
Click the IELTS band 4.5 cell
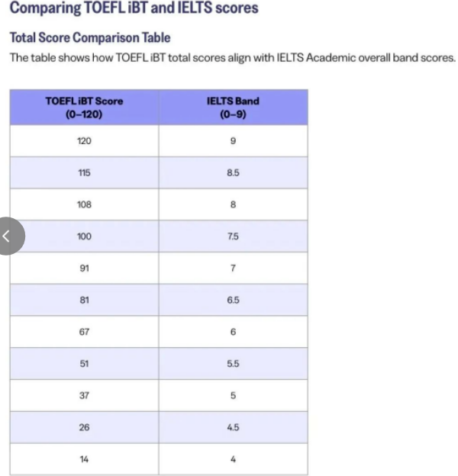[233, 427]
